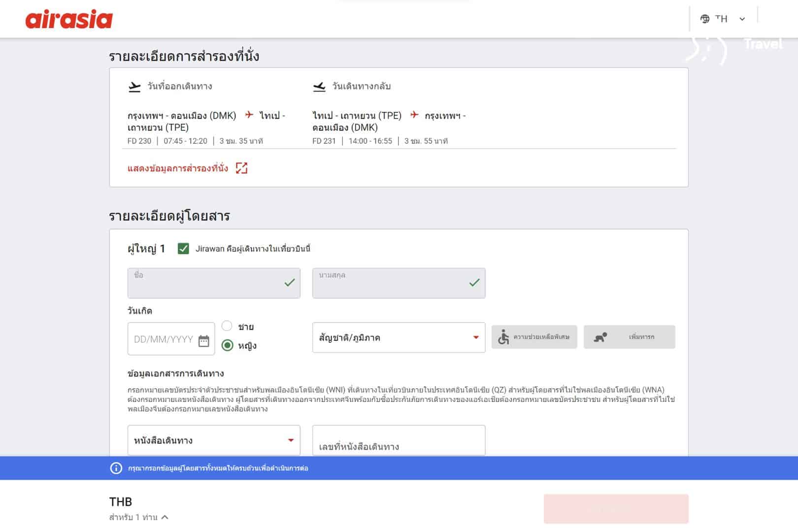The height and width of the screenshot is (532, 798).
Task: Click the 3 ชม. 35 นาที duration text
Action: coord(241,141)
